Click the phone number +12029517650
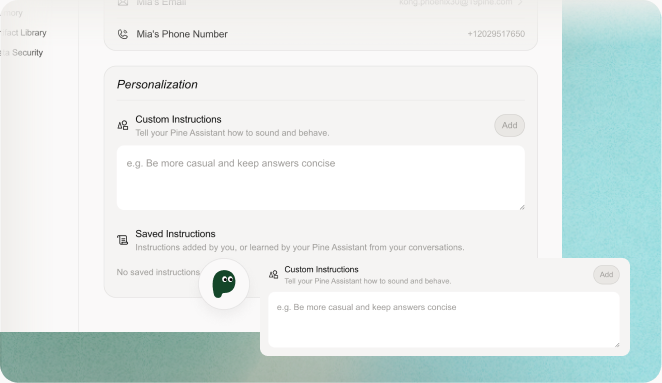The height and width of the screenshot is (383, 662). (x=496, y=34)
